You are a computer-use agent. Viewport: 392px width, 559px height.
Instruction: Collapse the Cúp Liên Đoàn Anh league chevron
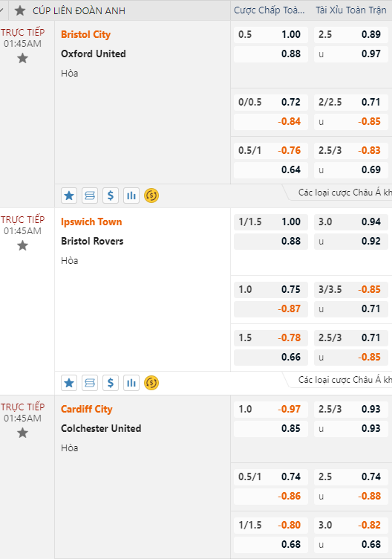tap(1, 10)
